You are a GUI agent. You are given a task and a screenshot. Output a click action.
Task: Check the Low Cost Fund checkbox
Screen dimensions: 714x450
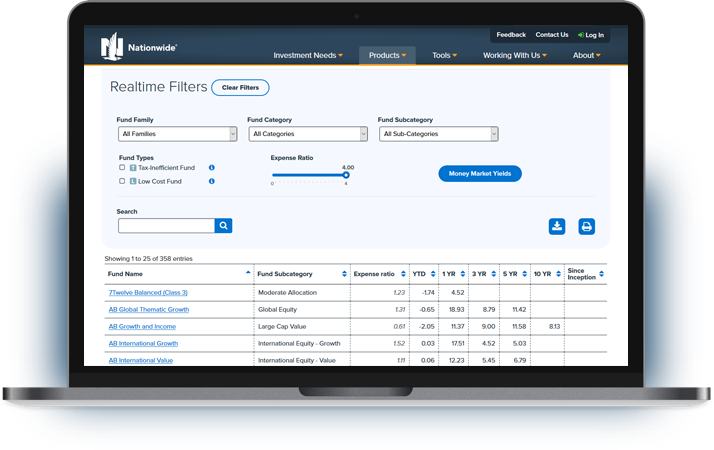tap(122, 181)
